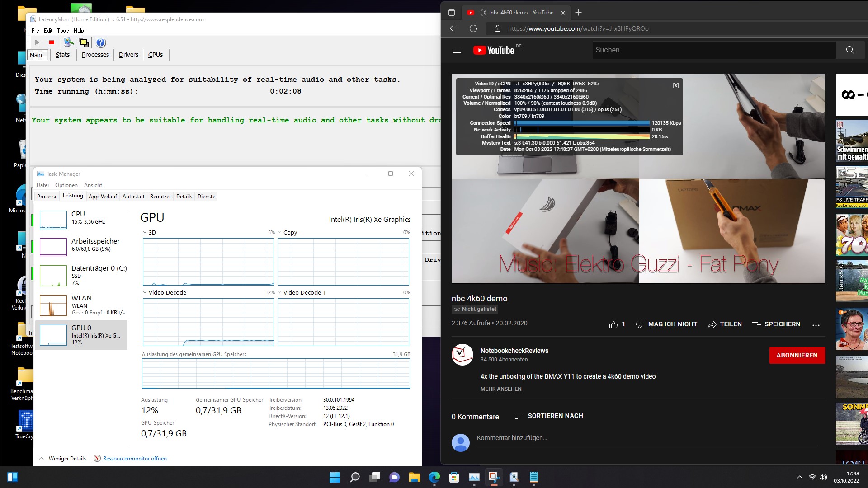Image resolution: width=868 pixels, height=488 pixels.
Task: Open taskbar clock and date
Action: (846, 477)
